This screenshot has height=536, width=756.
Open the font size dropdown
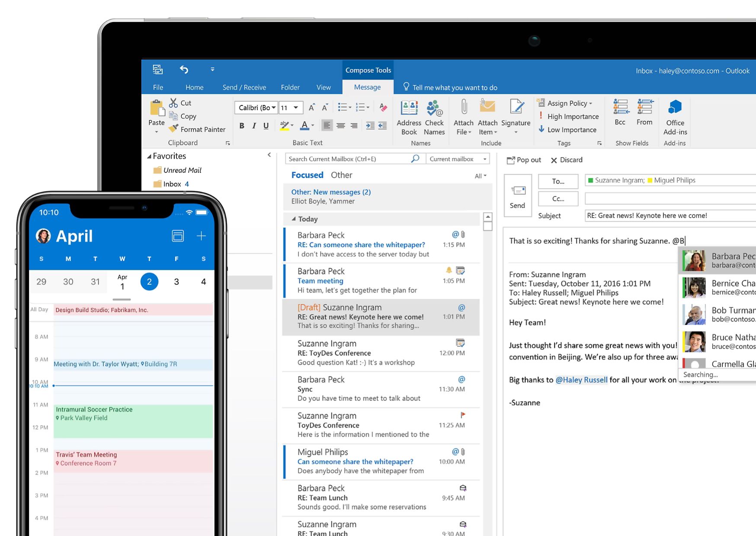click(296, 108)
